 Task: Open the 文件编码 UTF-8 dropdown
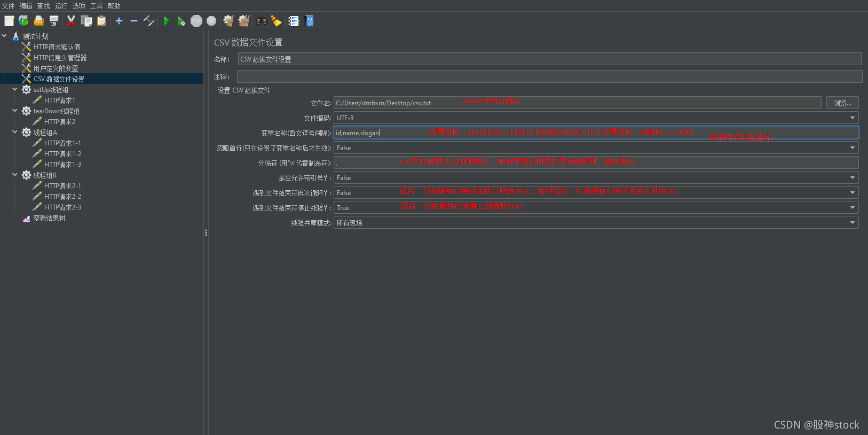coord(596,118)
